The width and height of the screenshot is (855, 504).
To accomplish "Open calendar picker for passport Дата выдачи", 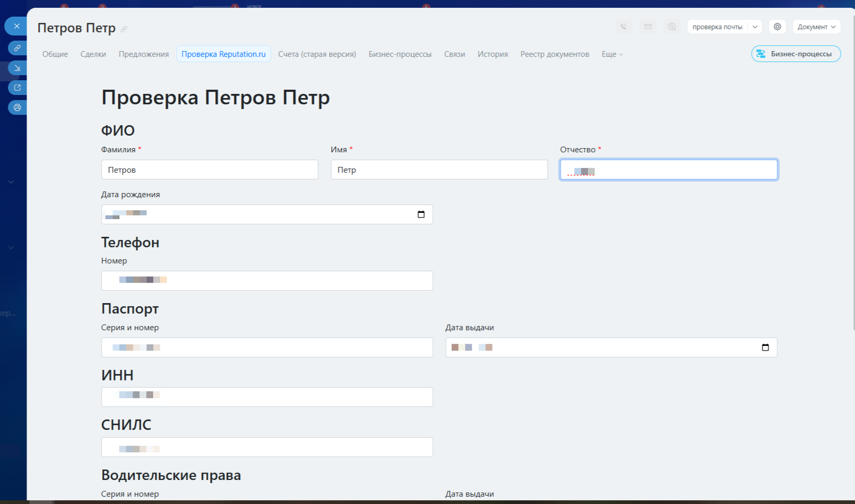I will 765,347.
